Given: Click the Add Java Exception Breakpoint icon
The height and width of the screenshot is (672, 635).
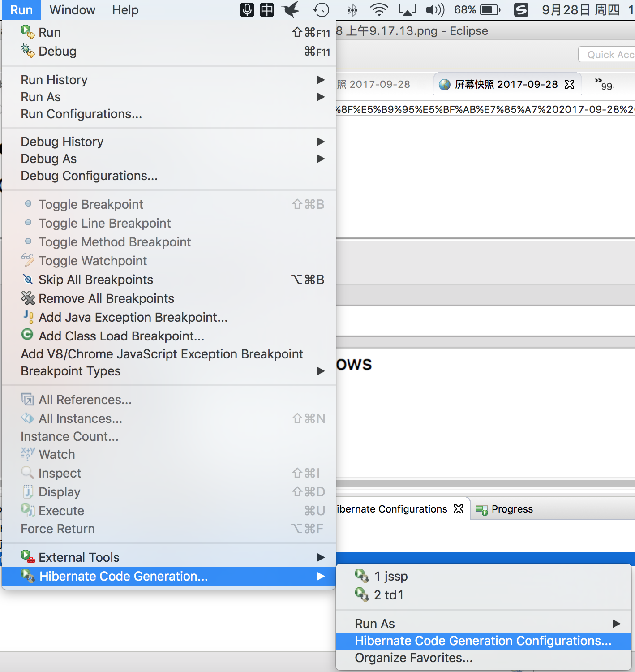Looking at the screenshot, I should tap(28, 317).
